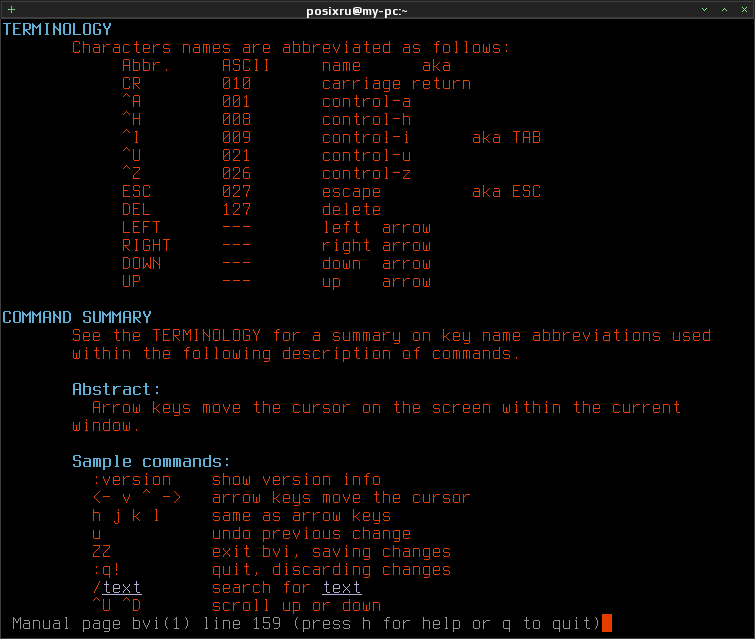The height and width of the screenshot is (639, 755).
Task: Select the COMMAND SUMMARY heading
Action: coord(77,317)
